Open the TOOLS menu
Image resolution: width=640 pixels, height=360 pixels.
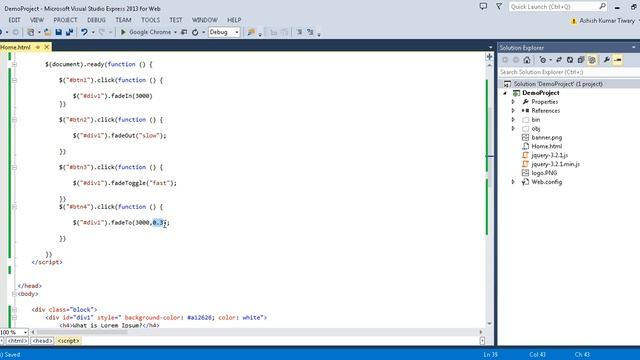click(x=151, y=20)
